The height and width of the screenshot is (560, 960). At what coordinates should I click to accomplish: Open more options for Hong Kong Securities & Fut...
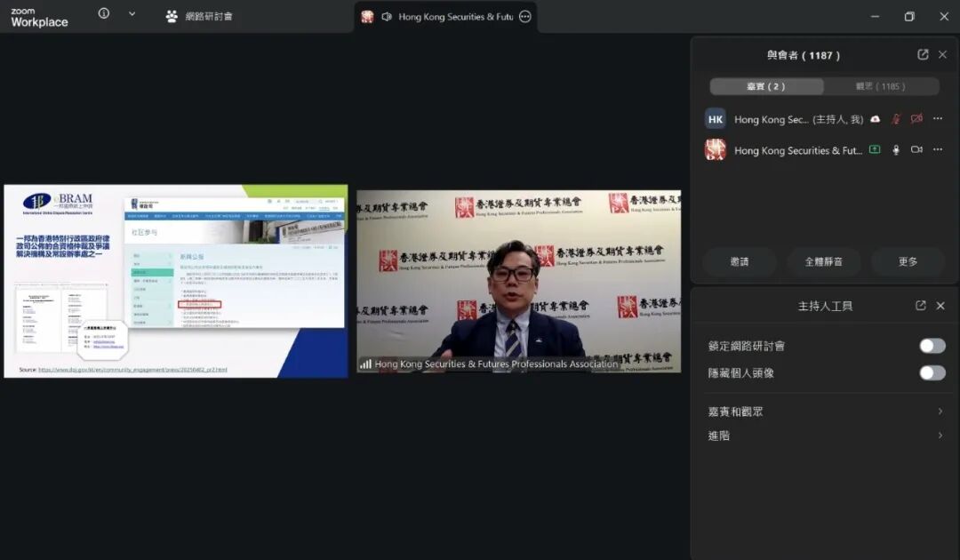(x=938, y=149)
